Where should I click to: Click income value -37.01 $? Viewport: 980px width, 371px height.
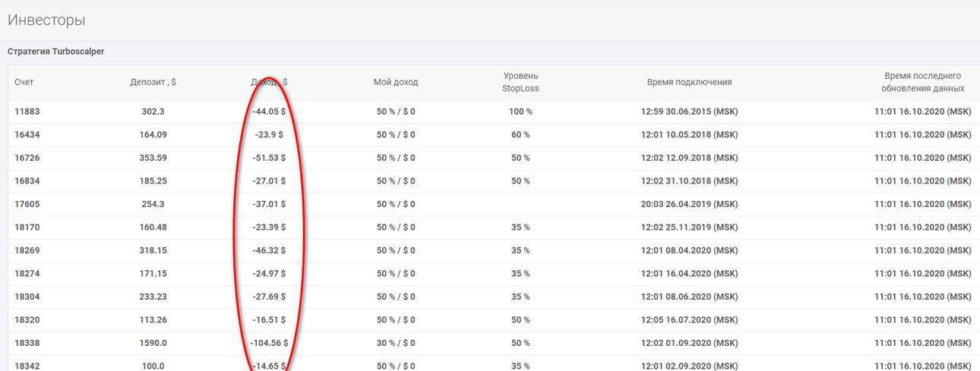click(x=269, y=204)
